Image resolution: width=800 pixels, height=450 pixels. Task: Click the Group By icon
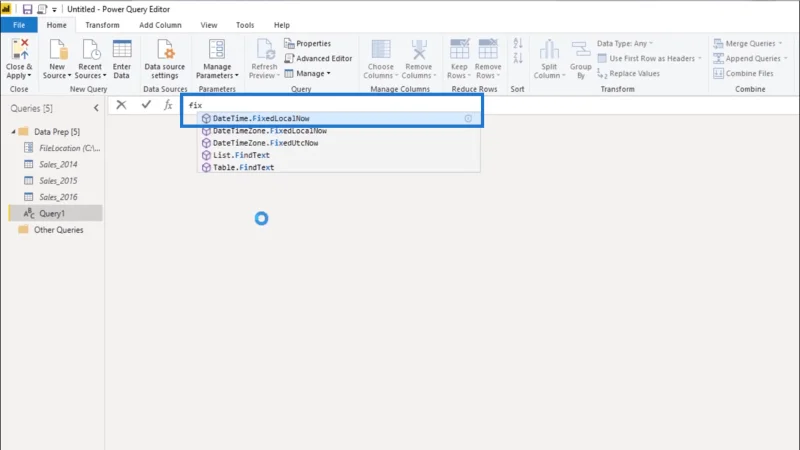(581, 50)
